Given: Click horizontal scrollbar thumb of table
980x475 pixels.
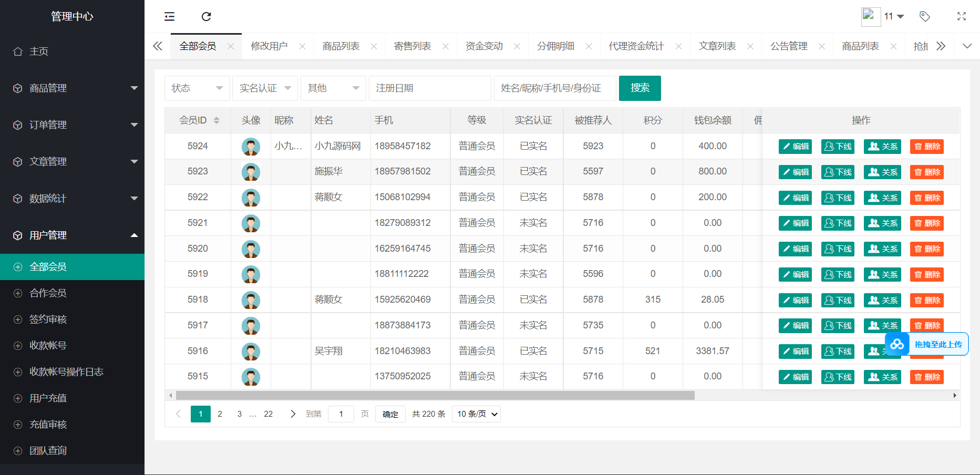Looking at the screenshot, I should (435, 395).
